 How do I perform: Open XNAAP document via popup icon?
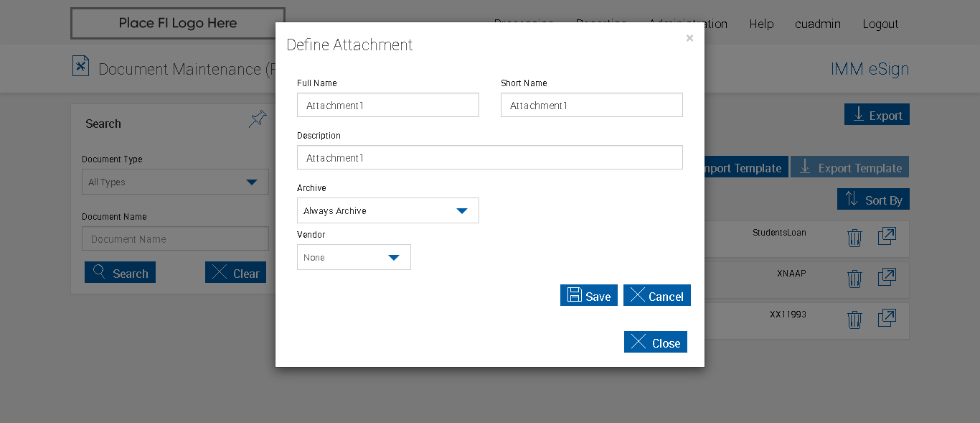click(x=887, y=277)
